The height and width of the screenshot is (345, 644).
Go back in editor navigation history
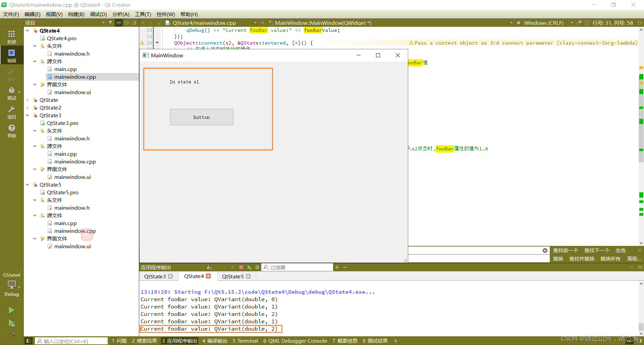[144, 23]
